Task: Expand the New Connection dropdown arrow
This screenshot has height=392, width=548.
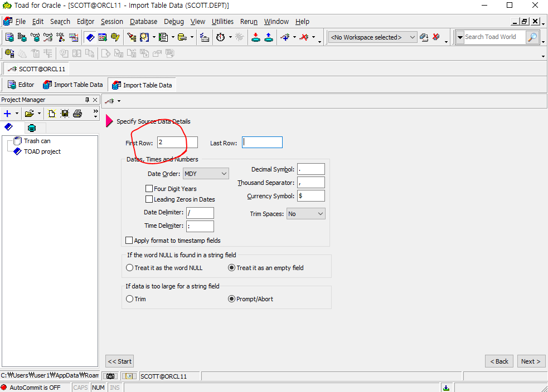Action: (294, 37)
